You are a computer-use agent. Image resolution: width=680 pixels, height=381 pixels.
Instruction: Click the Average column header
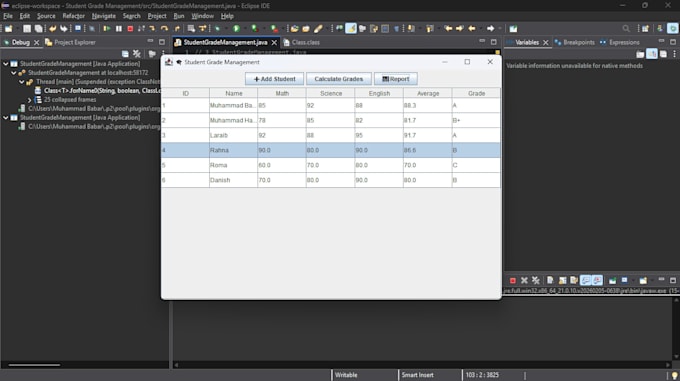428,93
